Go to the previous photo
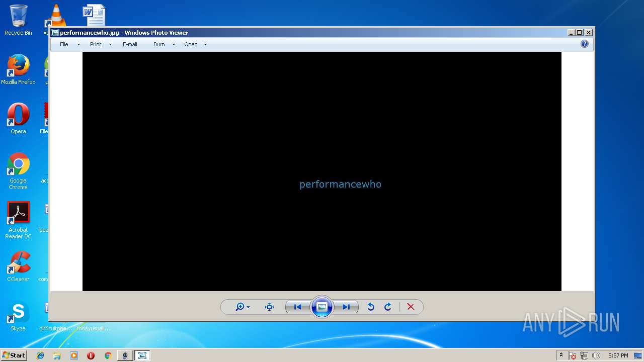 (x=298, y=307)
